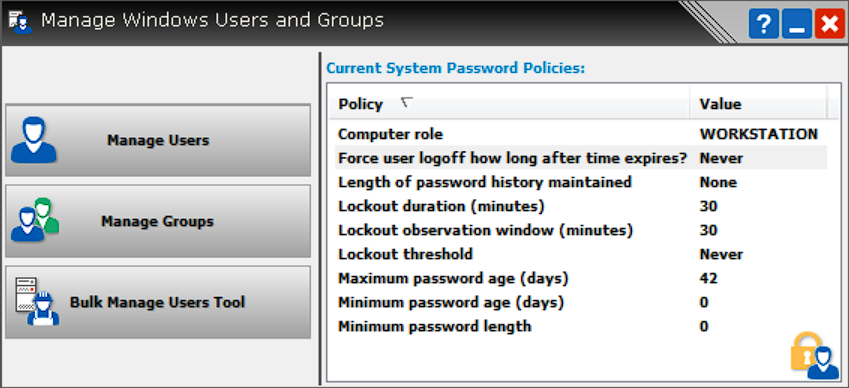Sort by the Policy column header
The image size is (849, 388).
tap(509, 103)
